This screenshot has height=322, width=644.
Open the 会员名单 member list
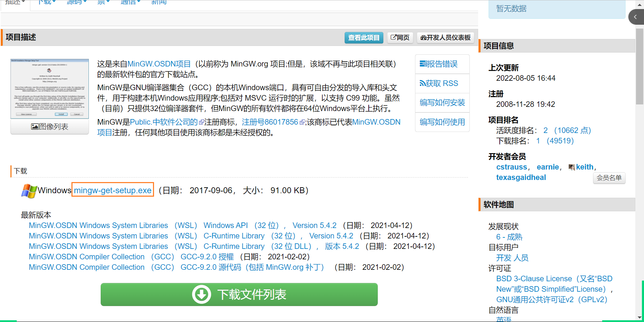point(609,178)
